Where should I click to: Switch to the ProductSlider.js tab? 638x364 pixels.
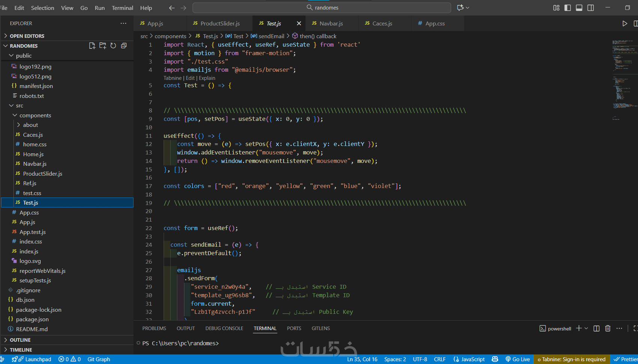click(220, 23)
